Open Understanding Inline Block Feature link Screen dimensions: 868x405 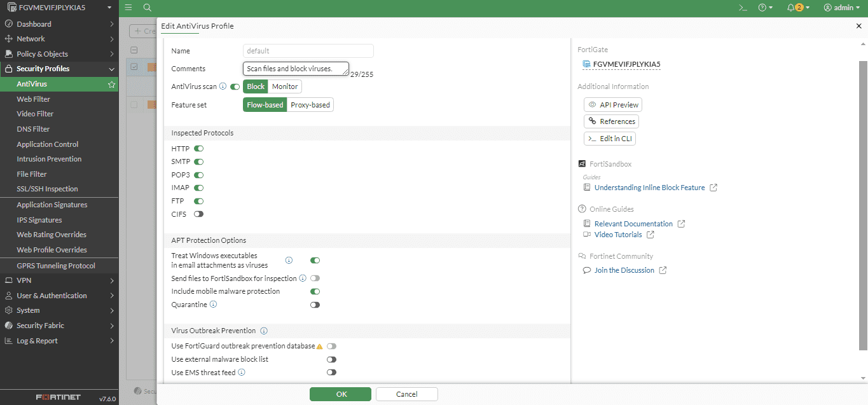click(649, 188)
